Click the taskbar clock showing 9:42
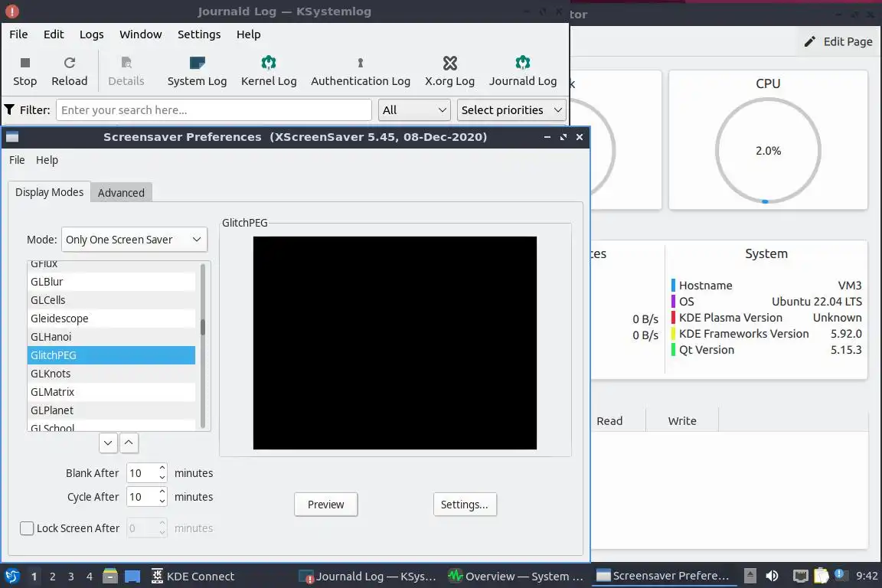The image size is (882, 588). (866, 576)
